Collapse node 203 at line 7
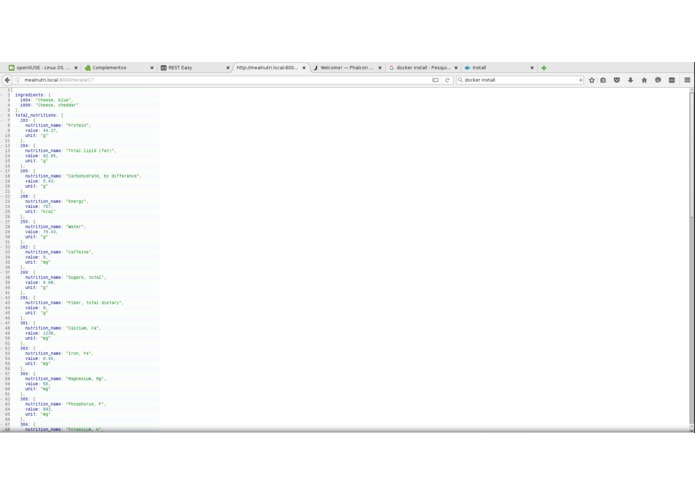The height and width of the screenshot is (494, 695). (2, 121)
